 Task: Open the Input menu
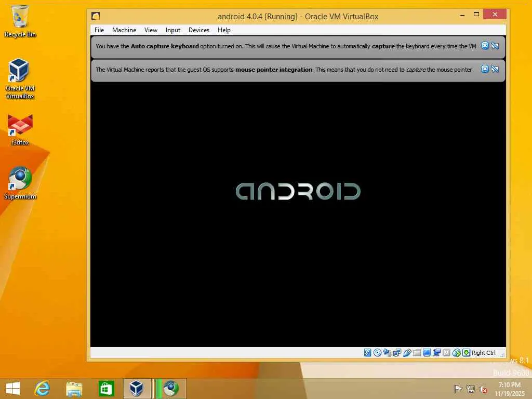[172, 30]
